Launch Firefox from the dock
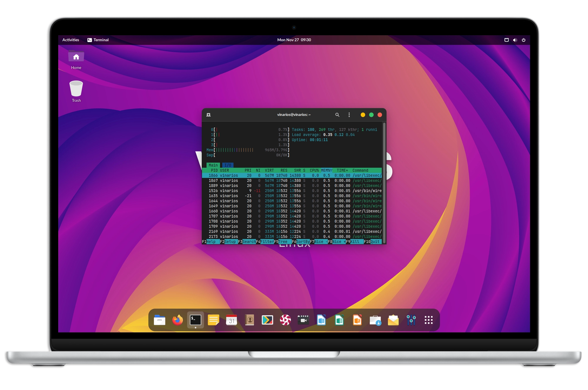 (x=177, y=320)
